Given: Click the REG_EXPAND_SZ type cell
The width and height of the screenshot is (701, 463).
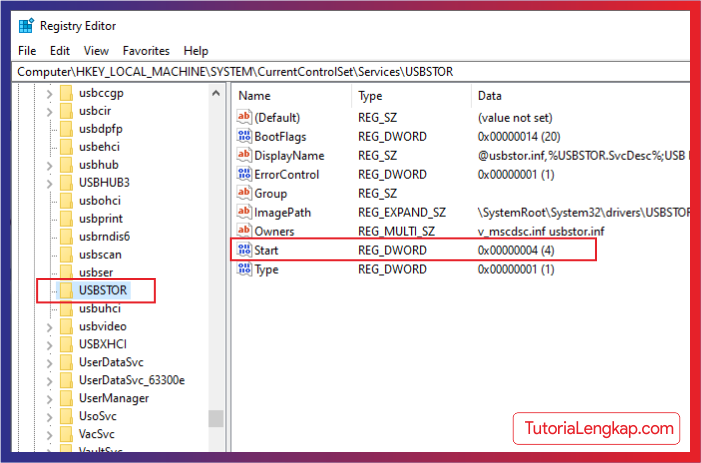Looking at the screenshot, I should pyautogui.click(x=402, y=212).
